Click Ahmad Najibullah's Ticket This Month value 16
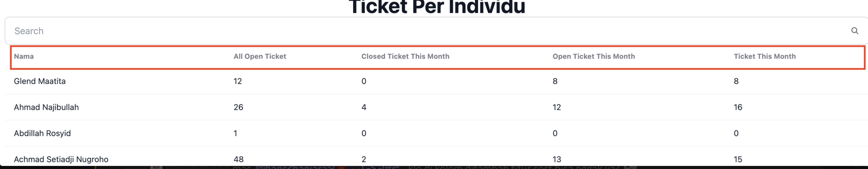 [x=738, y=107]
